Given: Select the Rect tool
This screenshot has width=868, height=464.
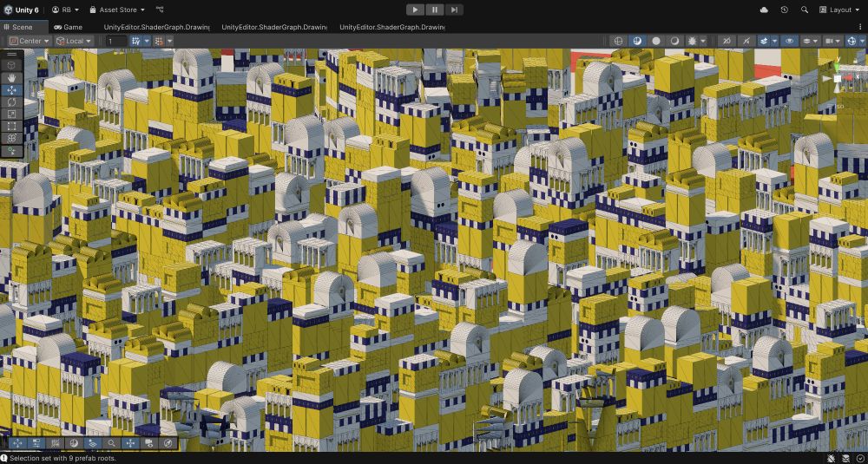Looking at the screenshot, I should [x=11, y=127].
